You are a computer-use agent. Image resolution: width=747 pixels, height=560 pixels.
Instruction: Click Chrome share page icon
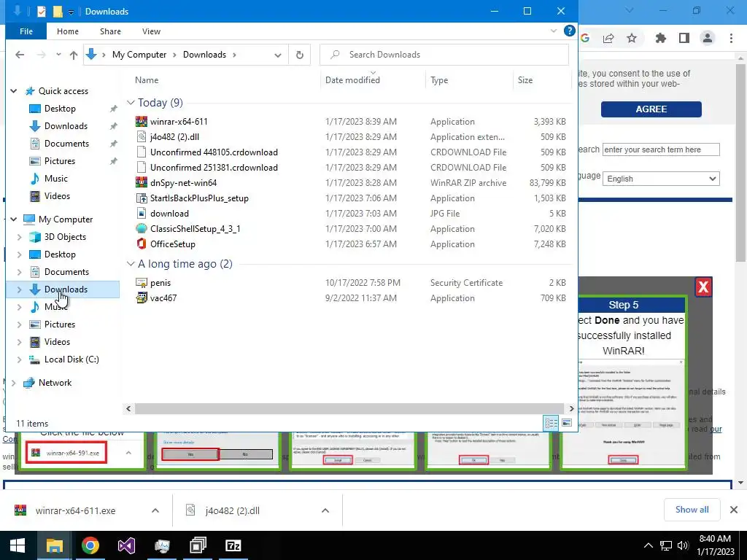[x=608, y=38]
